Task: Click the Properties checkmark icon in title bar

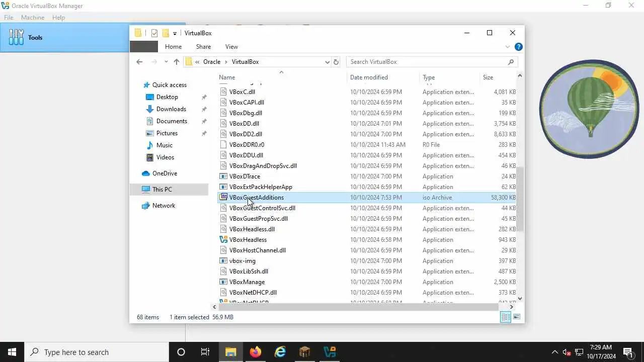Action: tap(154, 33)
